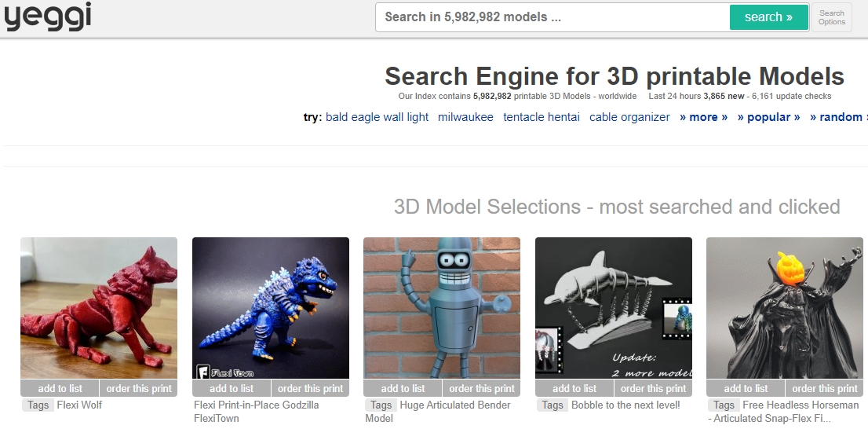Open the '» random' link

(838, 117)
